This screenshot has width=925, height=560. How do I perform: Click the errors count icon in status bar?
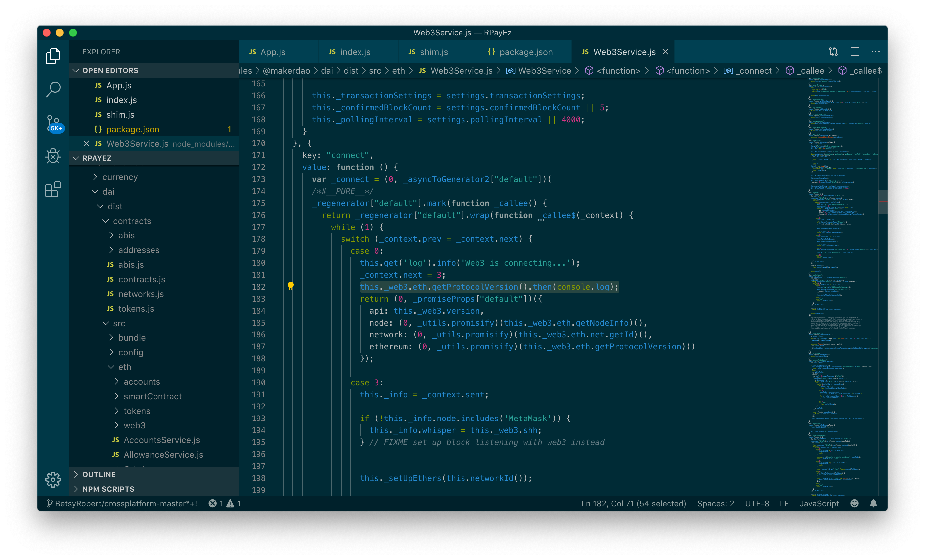[x=213, y=503]
